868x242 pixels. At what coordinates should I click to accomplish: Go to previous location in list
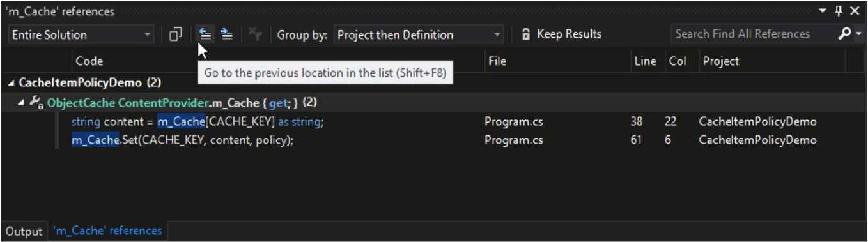click(205, 34)
